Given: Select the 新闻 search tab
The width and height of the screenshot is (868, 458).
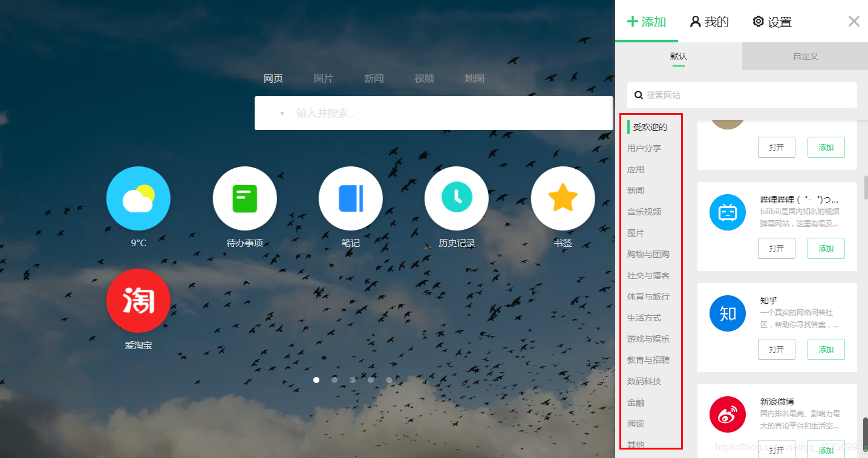Looking at the screenshot, I should (374, 79).
